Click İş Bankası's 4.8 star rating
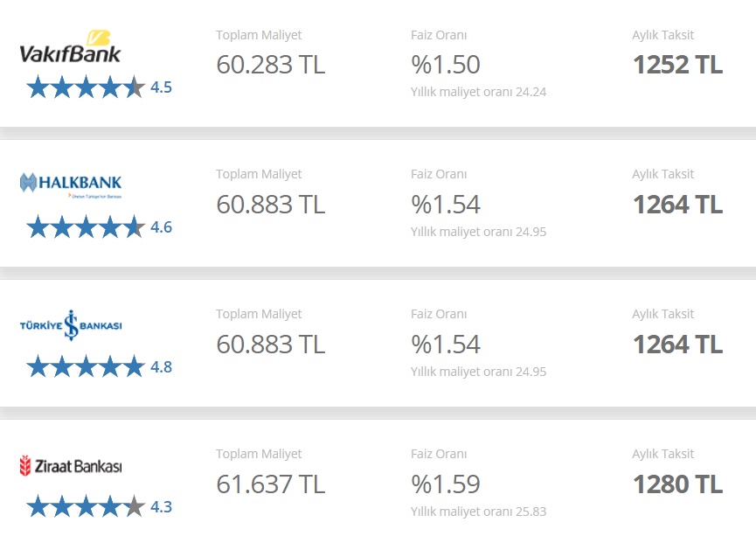Viewport: 756px width, 543px height. click(99, 367)
